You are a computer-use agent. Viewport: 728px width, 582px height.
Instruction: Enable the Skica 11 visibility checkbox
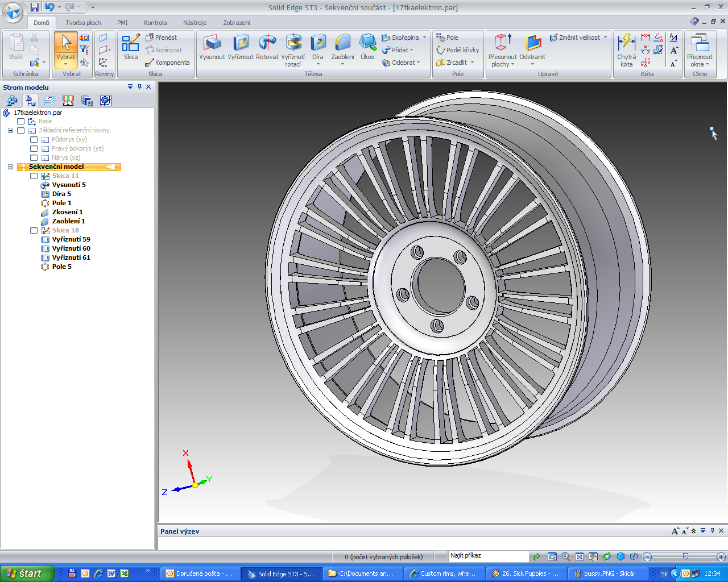pyautogui.click(x=34, y=176)
